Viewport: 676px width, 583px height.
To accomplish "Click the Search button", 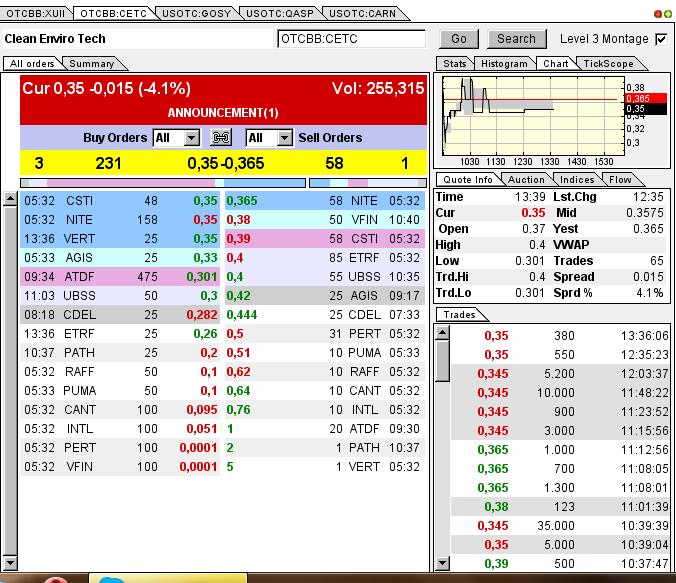I will pos(516,39).
